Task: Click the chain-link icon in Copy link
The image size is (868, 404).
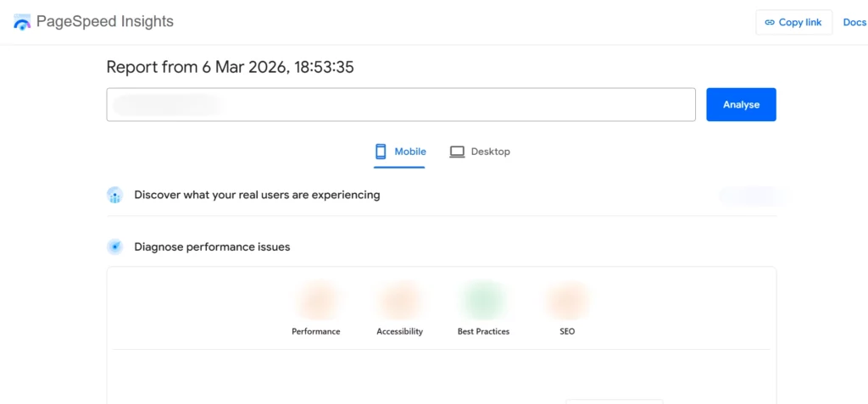Action: [x=770, y=23]
